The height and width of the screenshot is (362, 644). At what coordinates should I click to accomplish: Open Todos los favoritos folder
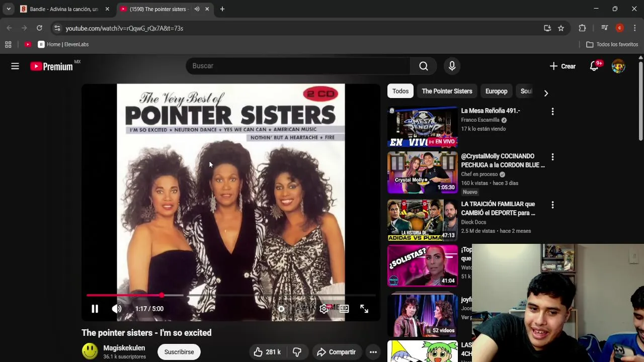point(612,44)
